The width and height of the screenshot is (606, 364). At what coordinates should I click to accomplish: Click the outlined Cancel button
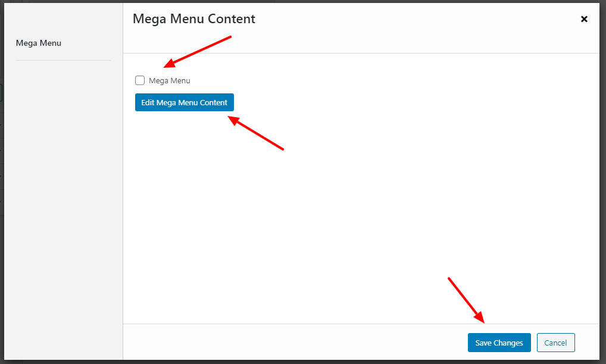(x=555, y=343)
